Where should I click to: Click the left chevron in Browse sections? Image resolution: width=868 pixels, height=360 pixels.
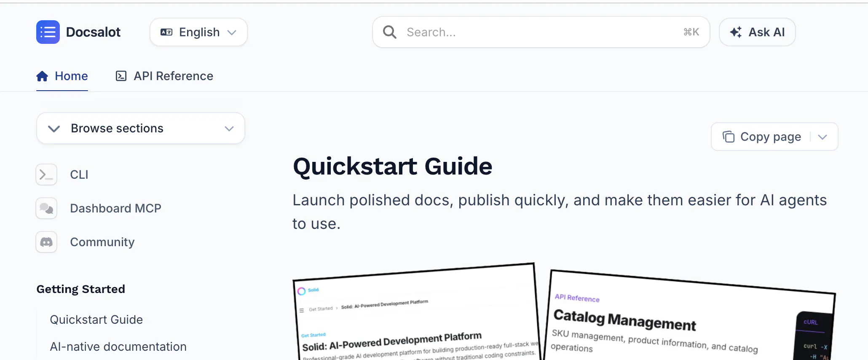(54, 129)
